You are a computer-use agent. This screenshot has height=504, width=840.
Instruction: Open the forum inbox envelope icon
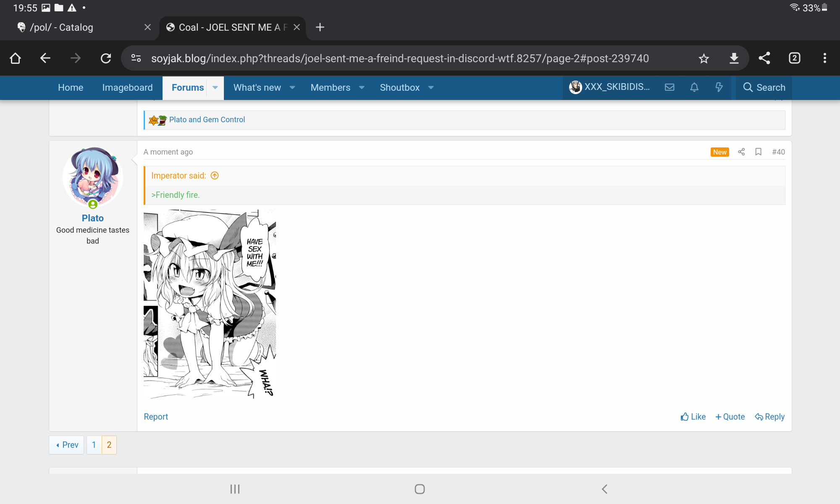(x=669, y=87)
